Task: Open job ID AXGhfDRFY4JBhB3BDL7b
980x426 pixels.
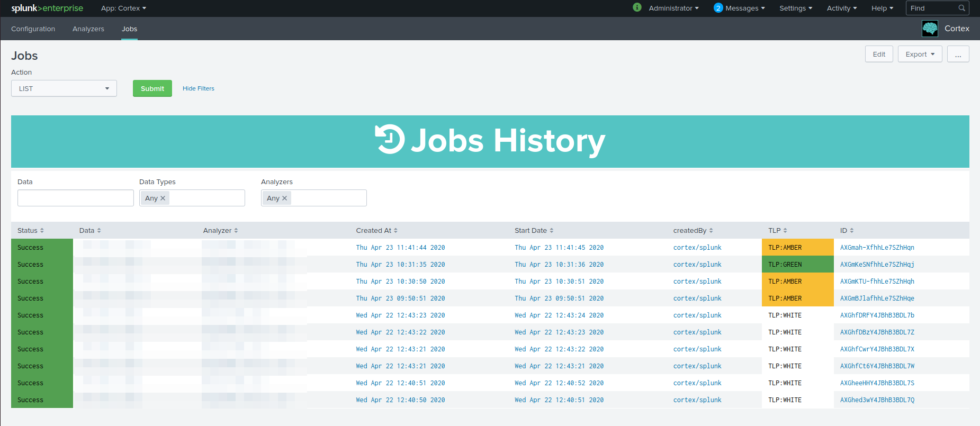Action: pos(877,315)
